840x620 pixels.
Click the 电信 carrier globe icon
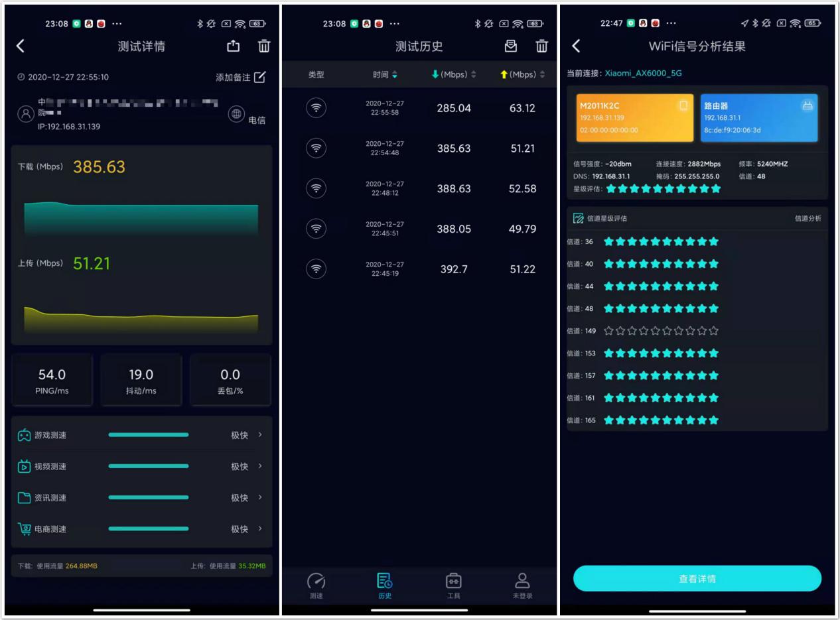(x=237, y=113)
